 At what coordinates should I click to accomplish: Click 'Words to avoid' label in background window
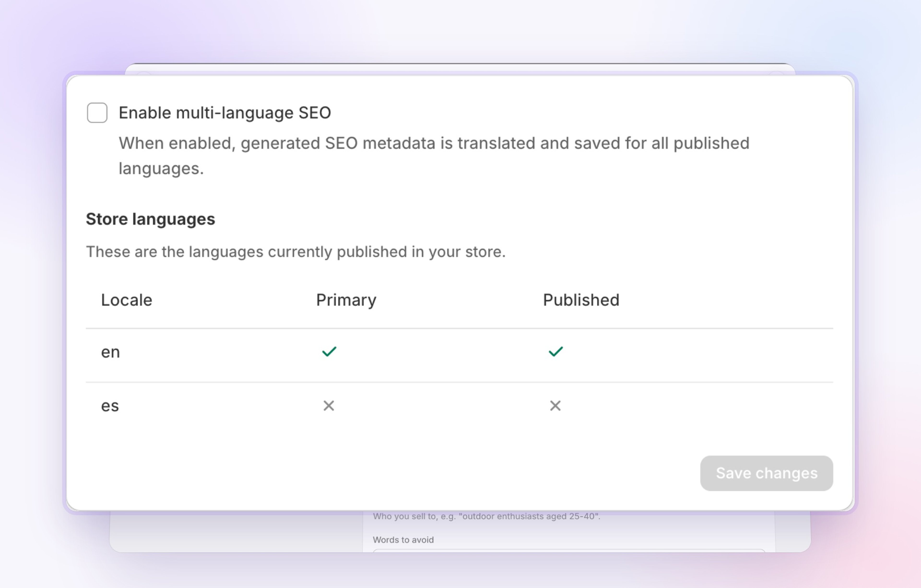click(x=403, y=540)
